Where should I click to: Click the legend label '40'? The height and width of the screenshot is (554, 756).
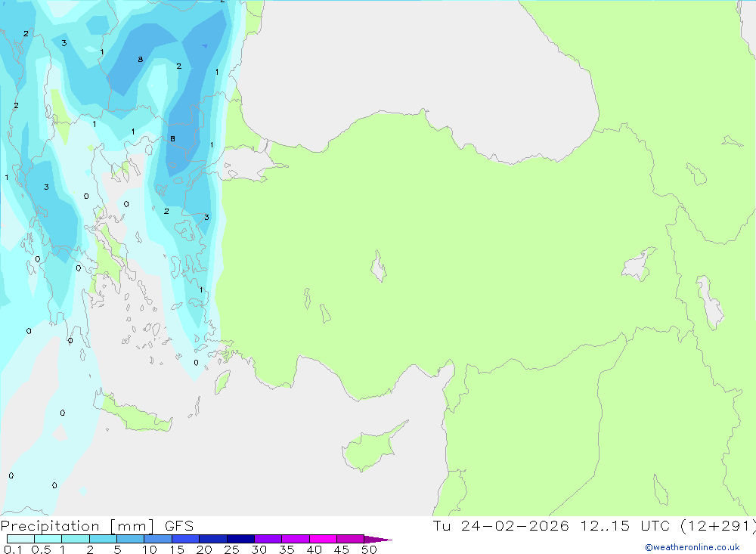click(314, 549)
